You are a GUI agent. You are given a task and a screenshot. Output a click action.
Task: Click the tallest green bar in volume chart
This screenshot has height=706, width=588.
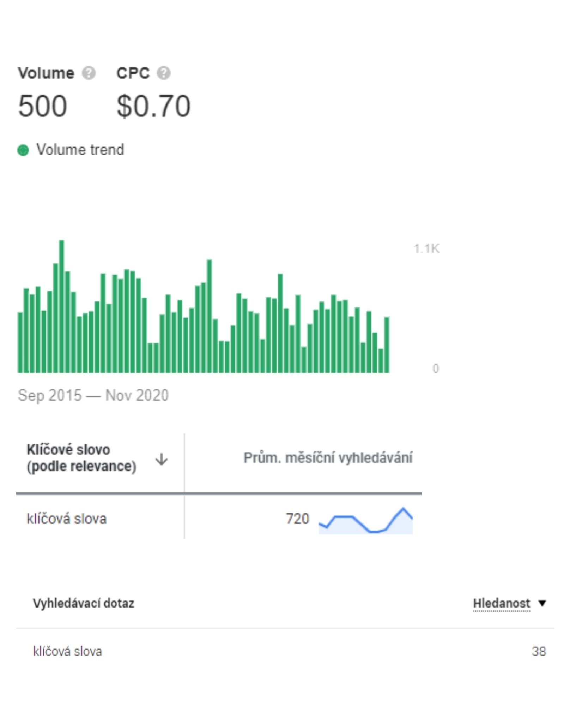(x=61, y=306)
